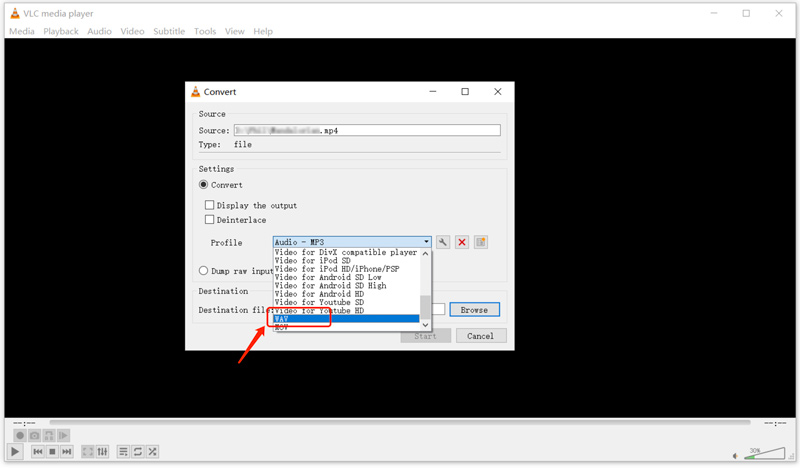Click the Source file path field
This screenshot has height=469, width=800.
pos(367,130)
